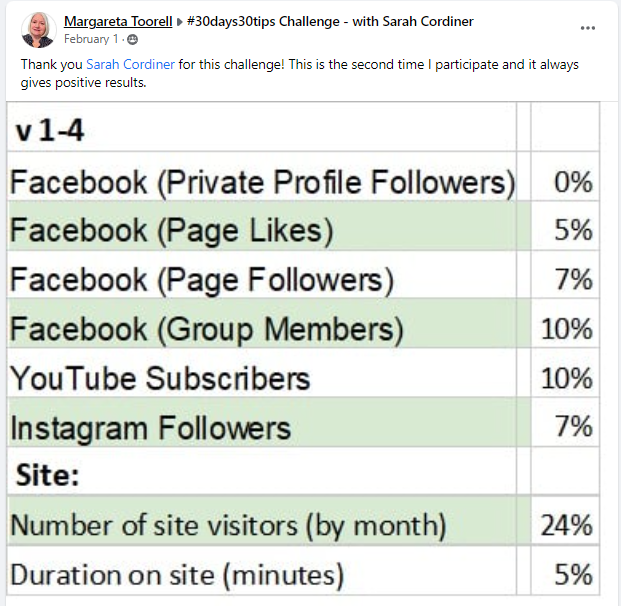Open the #30days30tips Challenge group link
The width and height of the screenshot is (621, 606).
330,21
